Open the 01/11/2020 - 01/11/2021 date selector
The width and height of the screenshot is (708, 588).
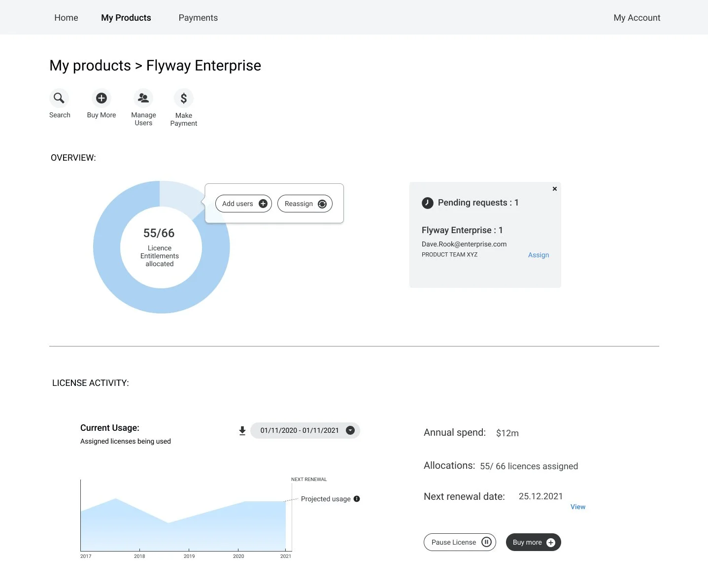[x=300, y=430]
